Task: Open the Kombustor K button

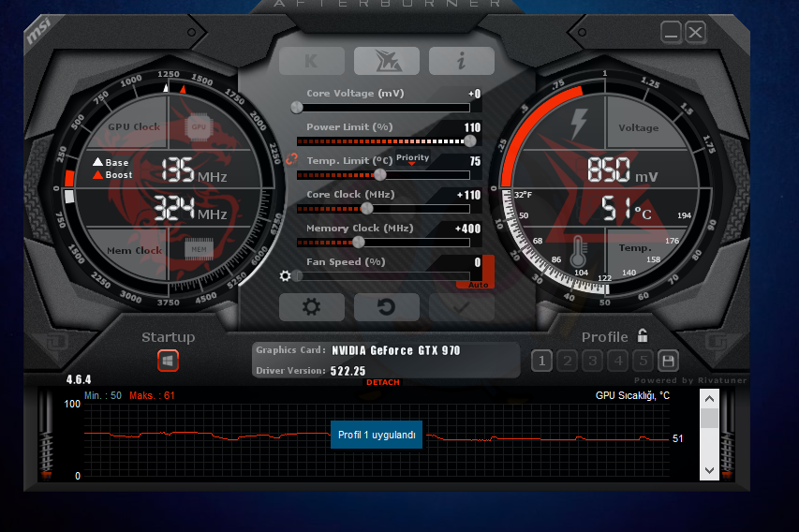Action: coord(311,61)
